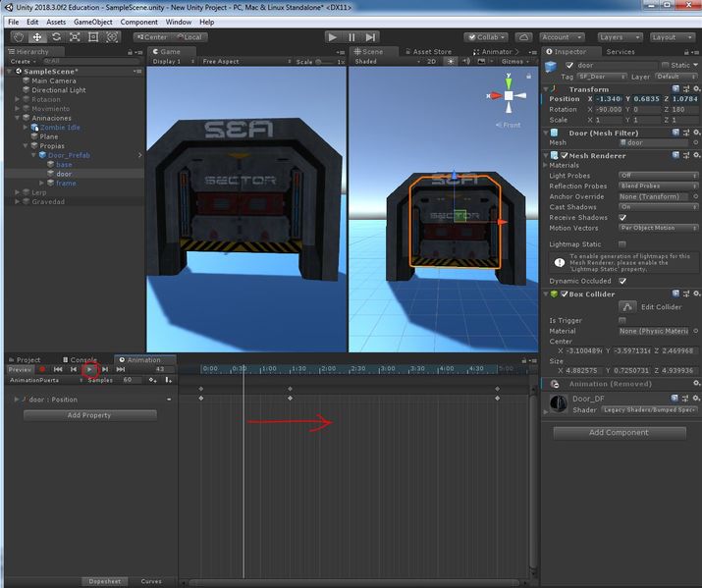Expand door : Position property

pos(17,400)
